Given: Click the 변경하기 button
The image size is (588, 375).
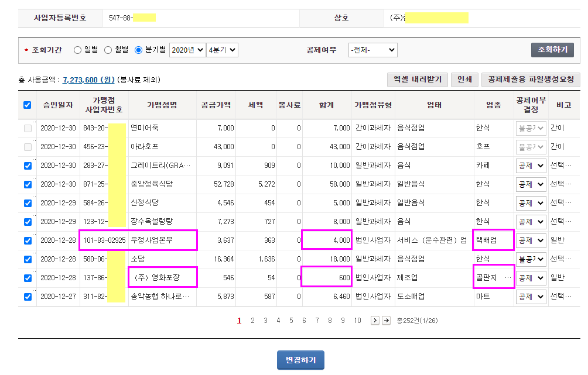Looking at the screenshot, I should (x=301, y=360).
